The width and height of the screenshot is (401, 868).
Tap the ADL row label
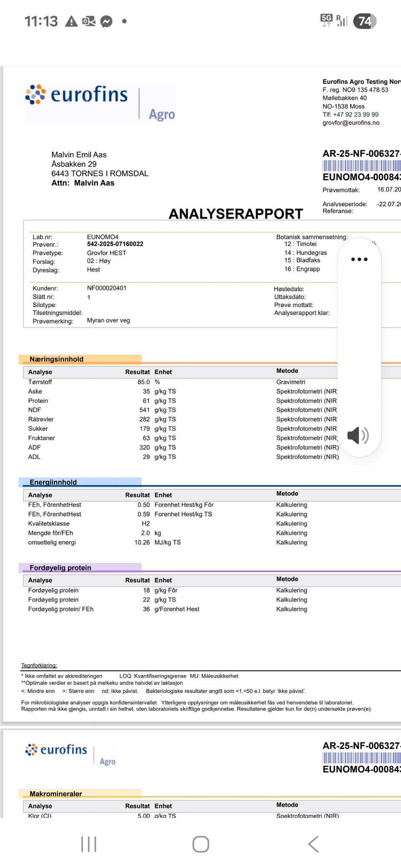34,457
